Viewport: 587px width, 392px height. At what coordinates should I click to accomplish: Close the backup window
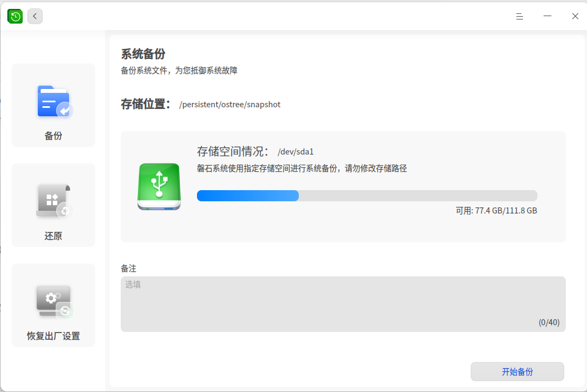(x=575, y=17)
